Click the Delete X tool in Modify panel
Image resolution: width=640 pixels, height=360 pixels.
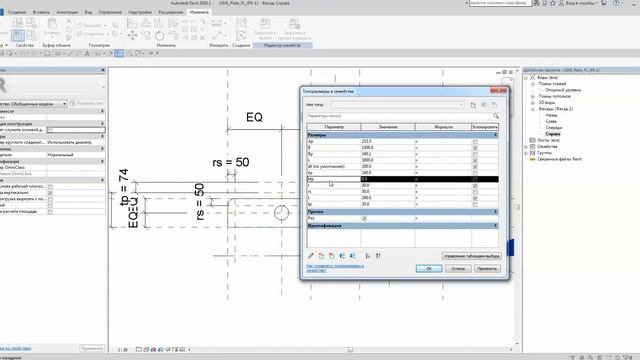202,38
